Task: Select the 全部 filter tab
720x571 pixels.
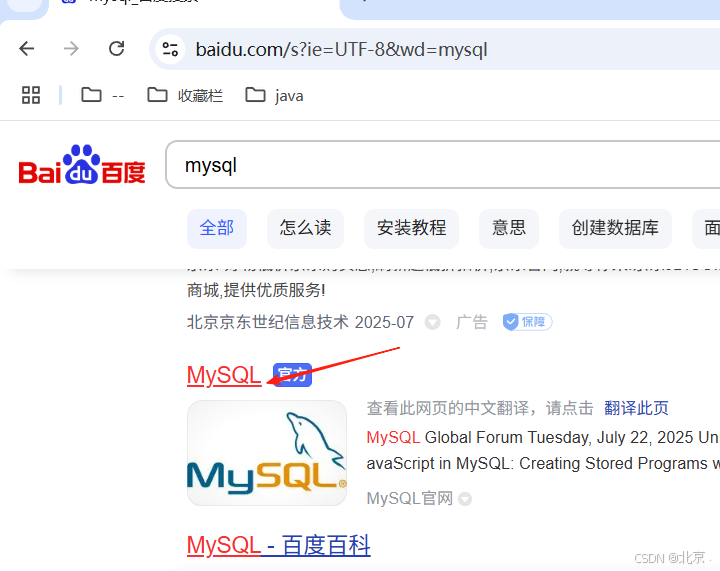Action: pyautogui.click(x=217, y=228)
